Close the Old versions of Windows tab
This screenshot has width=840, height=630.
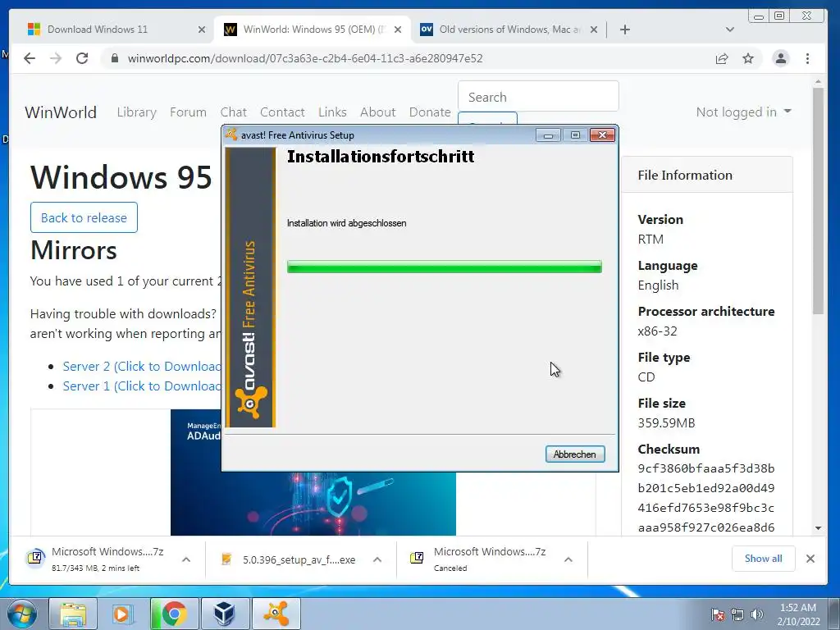(x=594, y=30)
